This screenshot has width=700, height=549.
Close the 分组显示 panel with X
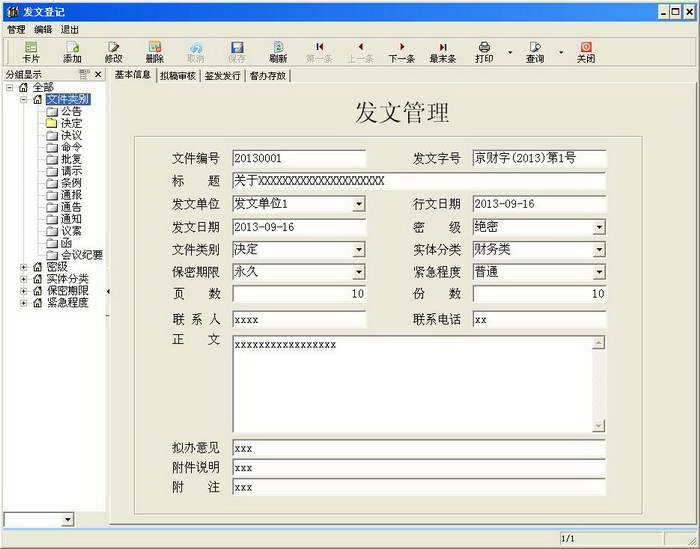98,74
